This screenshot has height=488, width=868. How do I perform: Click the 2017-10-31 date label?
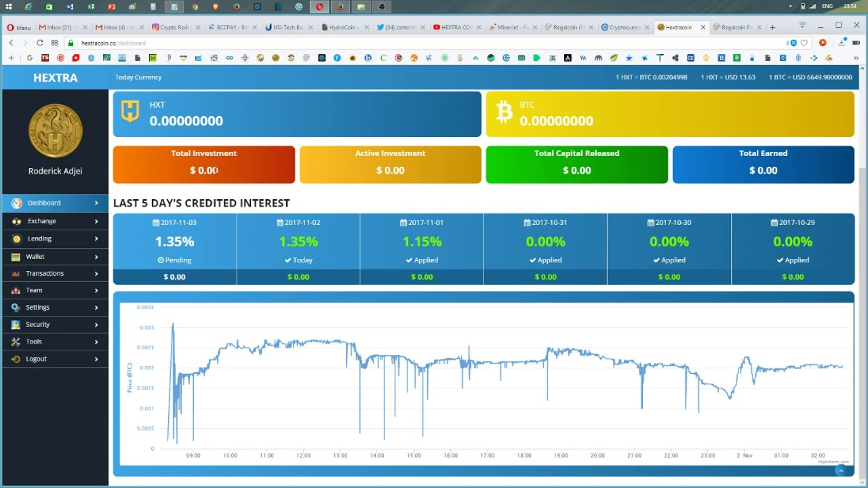[546, 222]
